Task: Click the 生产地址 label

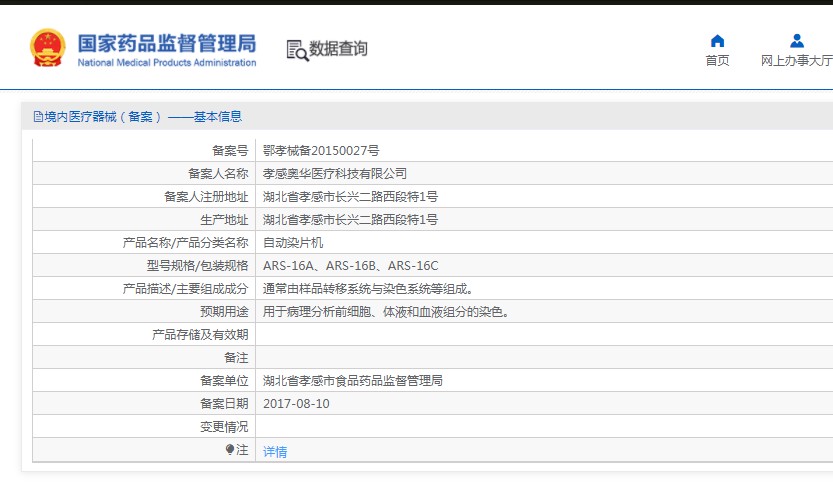Action: click(x=224, y=220)
